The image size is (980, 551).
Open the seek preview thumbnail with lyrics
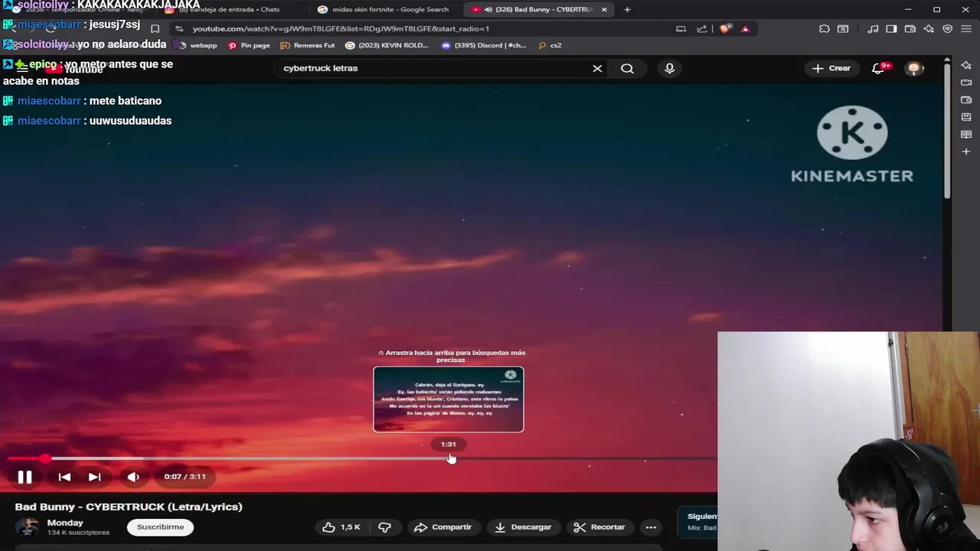[x=449, y=399]
